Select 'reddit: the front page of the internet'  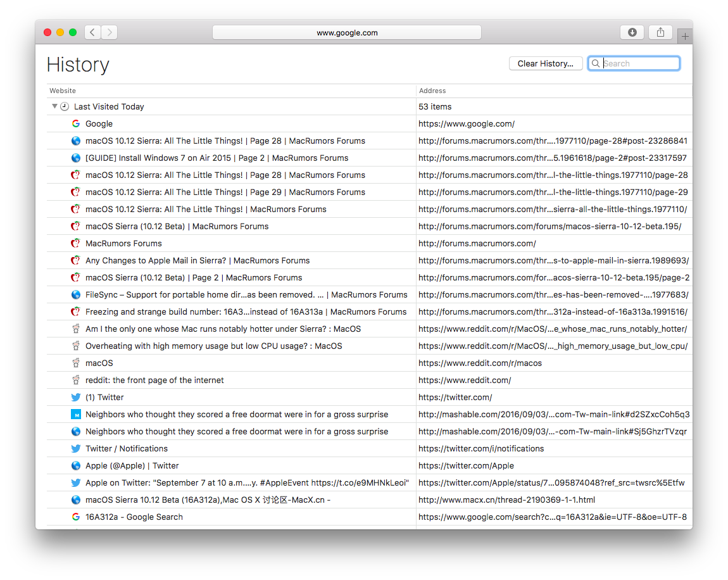pos(369,381)
